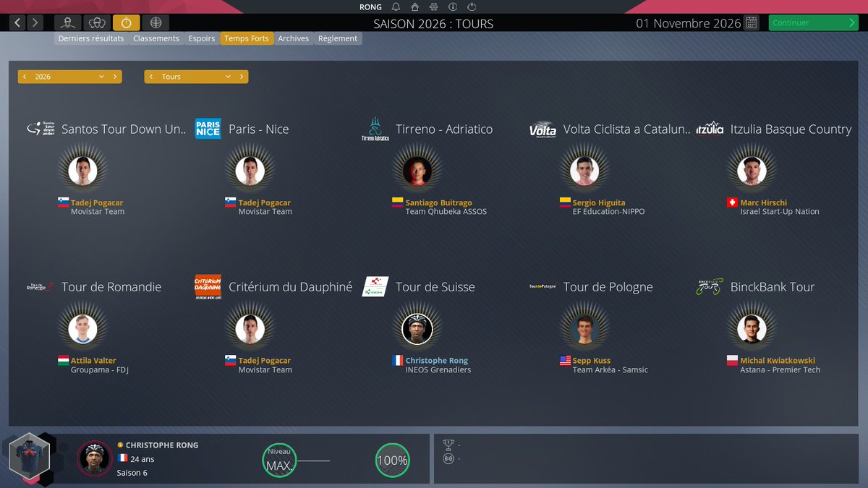
Task: Open Attila Valter rider link
Action: pyautogui.click(x=93, y=361)
